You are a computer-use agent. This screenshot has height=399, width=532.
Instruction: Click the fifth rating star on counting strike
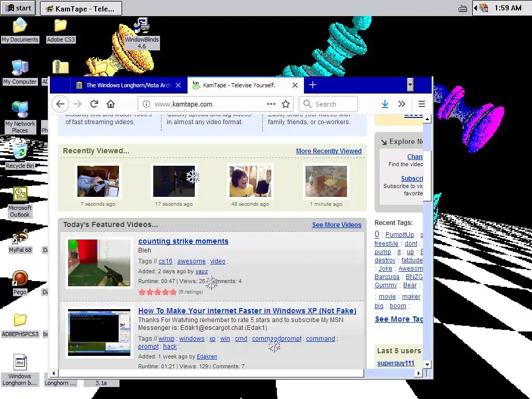(174, 292)
